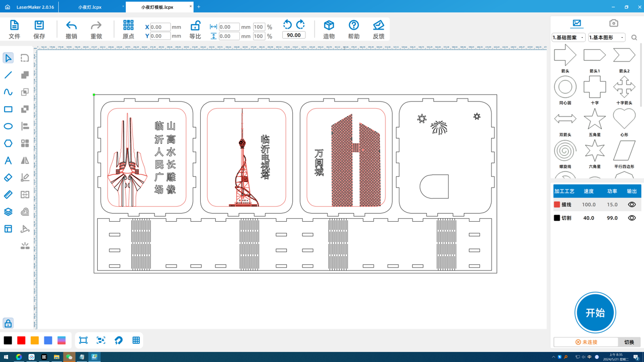This screenshot has width=644, height=362.
Task: Click the rotate clockwise icon
Action: click(300, 24)
